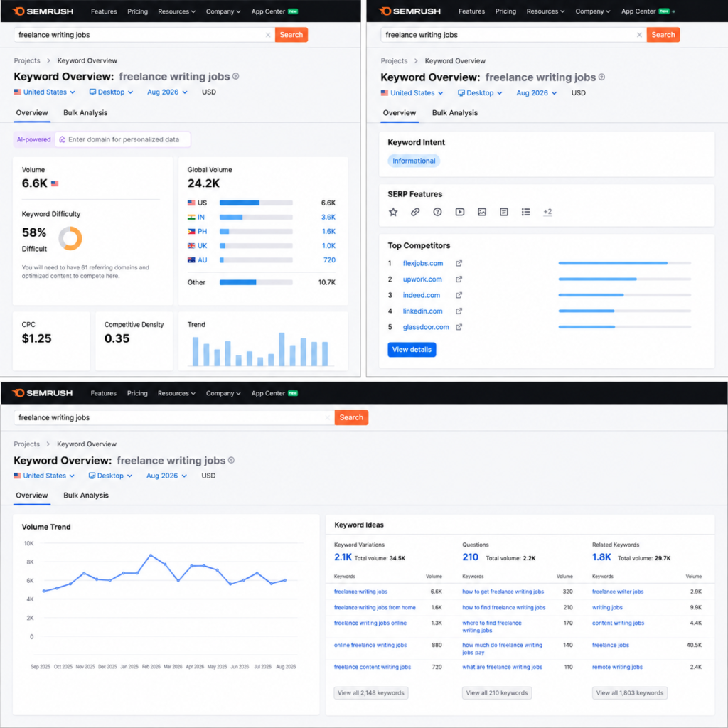Viewport: 728px width, 728px height.
Task: Click plus-circle icon beside keyword title, top-left panel
Action: click(236, 77)
